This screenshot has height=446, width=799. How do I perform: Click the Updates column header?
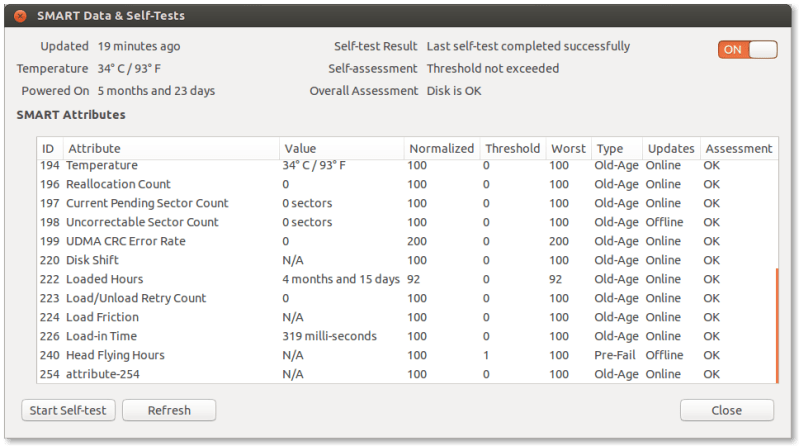671,148
